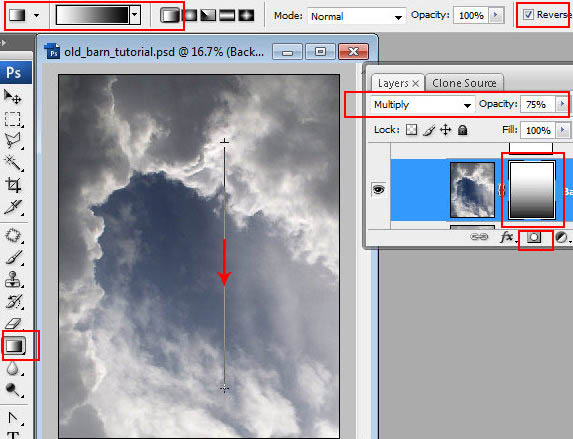Toggle Lock transparent pixels

[x=411, y=130]
